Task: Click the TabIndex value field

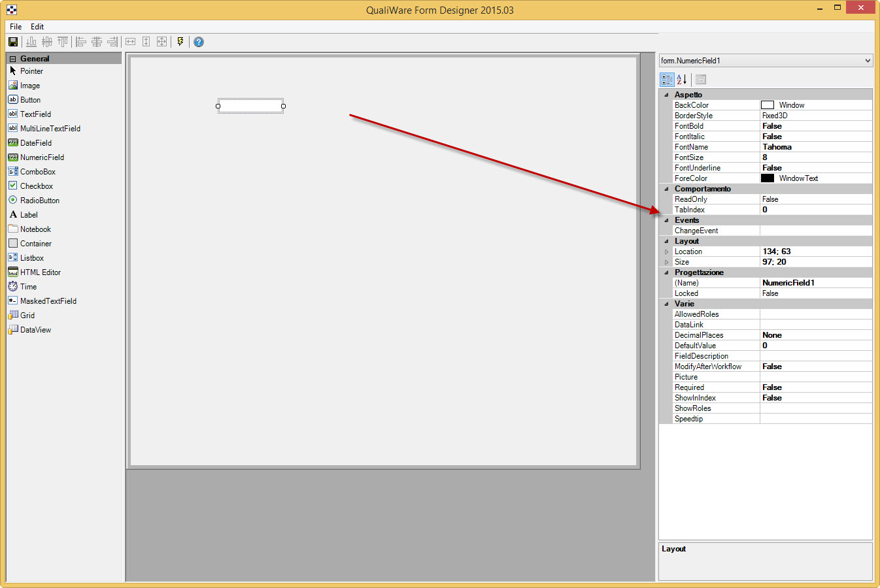Action: [x=816, y=210]
